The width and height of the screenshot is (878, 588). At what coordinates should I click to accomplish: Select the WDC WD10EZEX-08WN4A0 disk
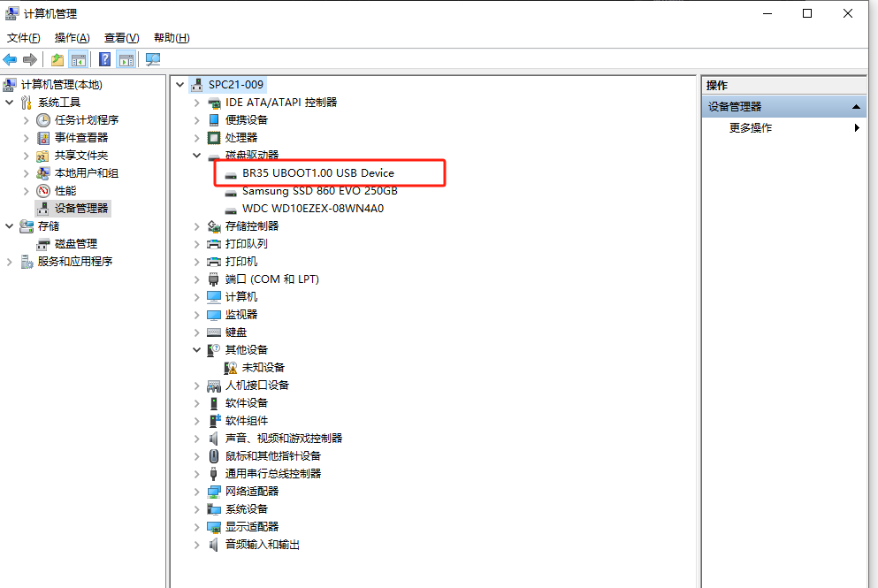coord(313,209)
